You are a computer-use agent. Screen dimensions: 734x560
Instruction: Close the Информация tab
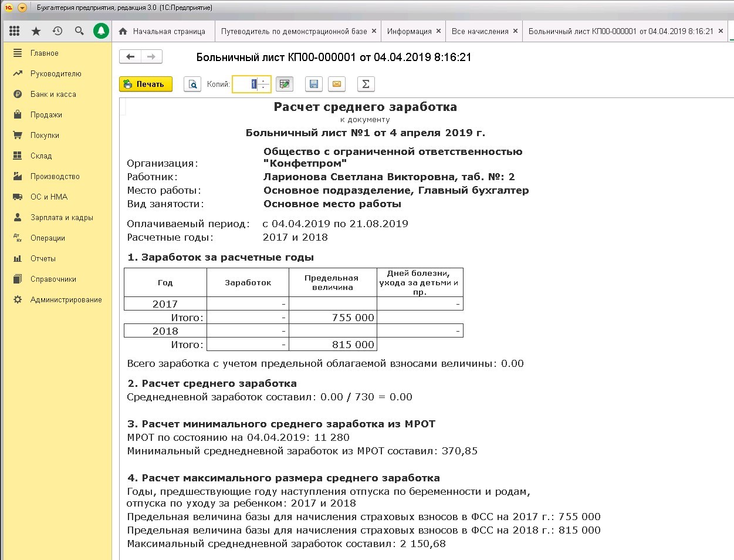(x=438, y=31)
